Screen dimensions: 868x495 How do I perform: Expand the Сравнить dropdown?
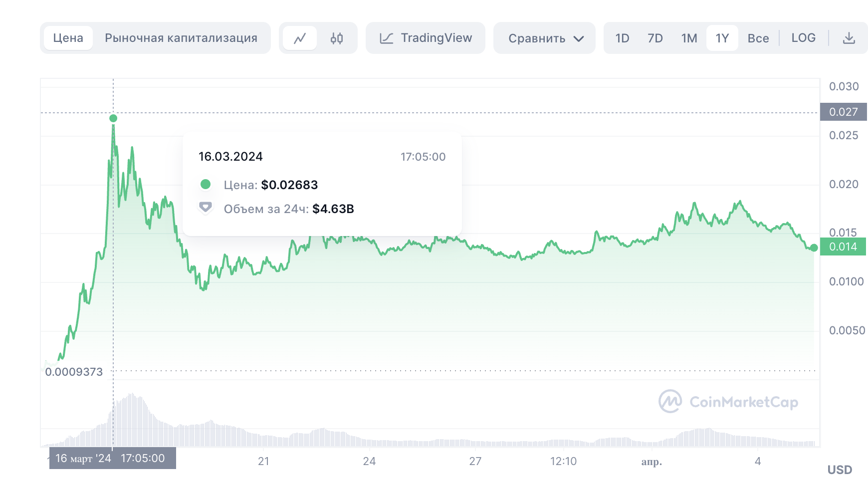(544, 38)
